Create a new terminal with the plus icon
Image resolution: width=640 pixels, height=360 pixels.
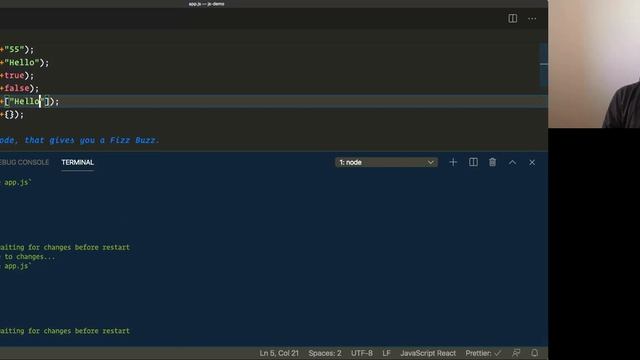click(453, 162)
